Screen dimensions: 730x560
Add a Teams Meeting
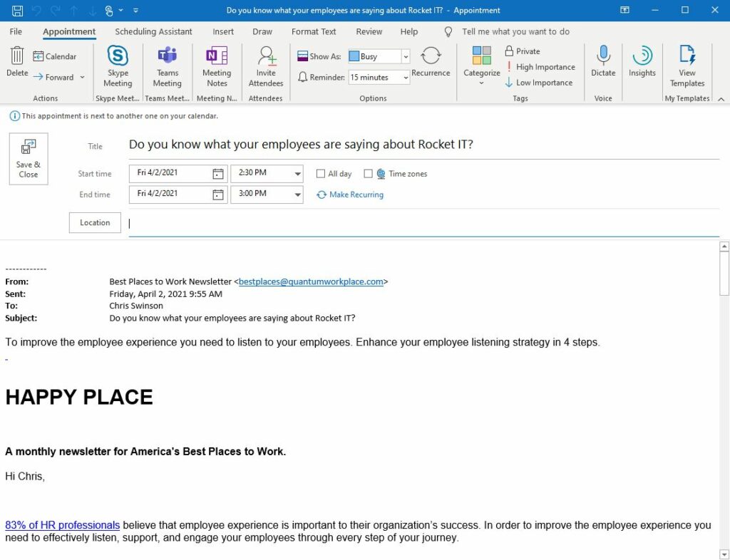click(x=167, y=66)
